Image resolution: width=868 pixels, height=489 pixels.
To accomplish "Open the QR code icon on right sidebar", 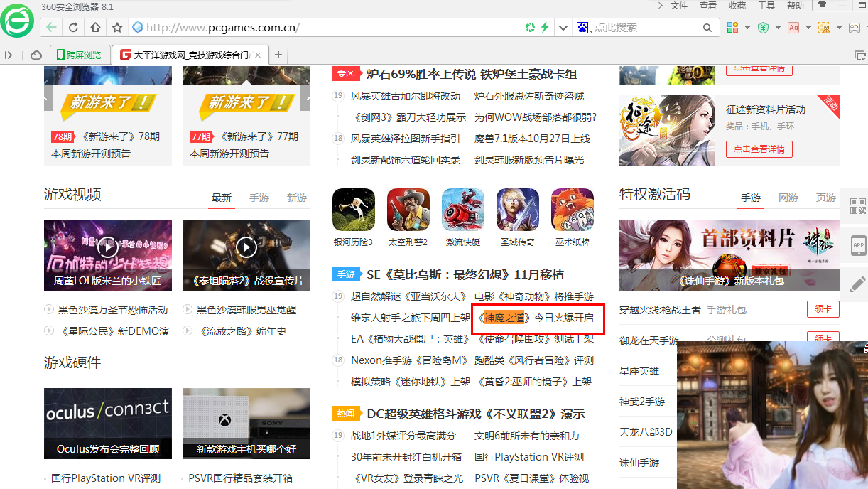I will 858,206.
